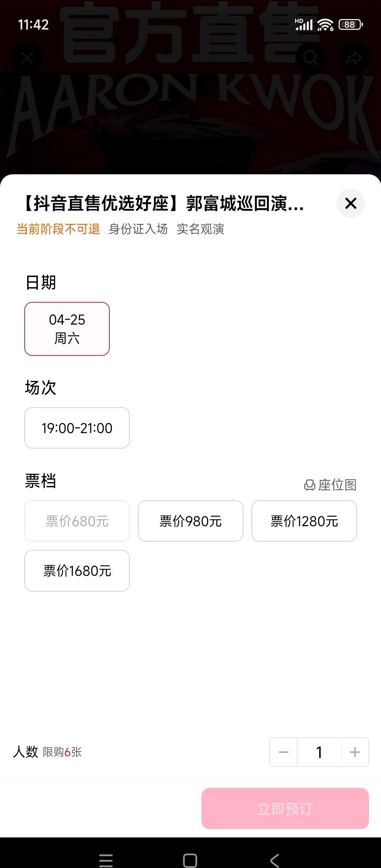This screenshot has width=381, height=868.
Task: Select the 04-25 周六 date
Action: coord(67,329)
